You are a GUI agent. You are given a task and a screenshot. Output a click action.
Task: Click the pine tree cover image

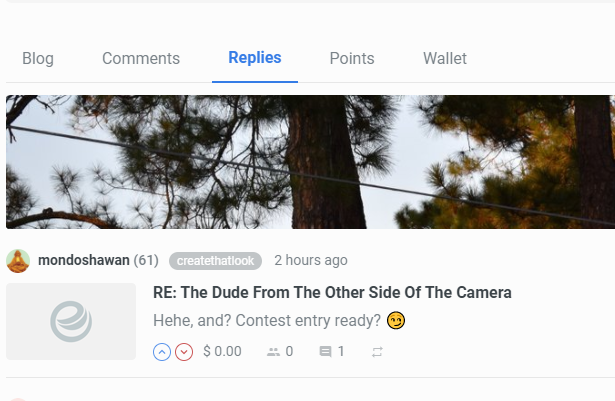[x=310, y=162]
